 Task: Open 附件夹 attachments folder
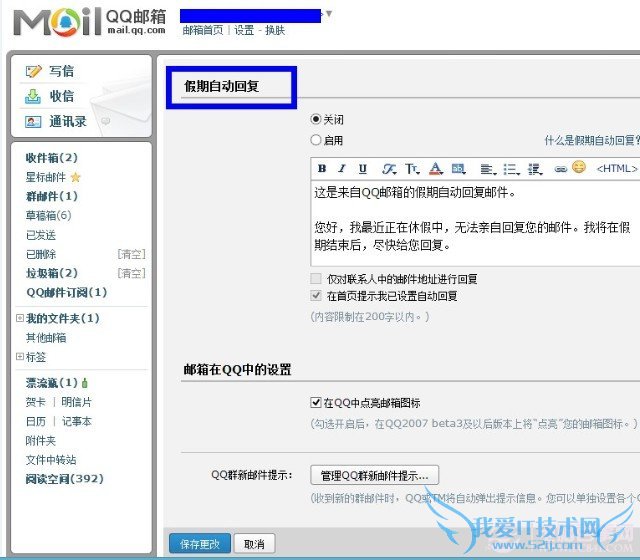click(40, 441)
